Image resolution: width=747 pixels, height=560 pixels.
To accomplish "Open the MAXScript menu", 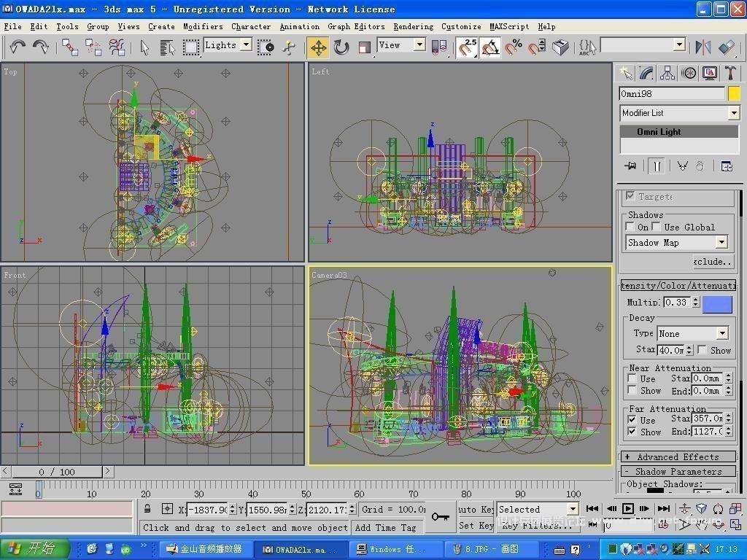I will [x=509, y=27].
